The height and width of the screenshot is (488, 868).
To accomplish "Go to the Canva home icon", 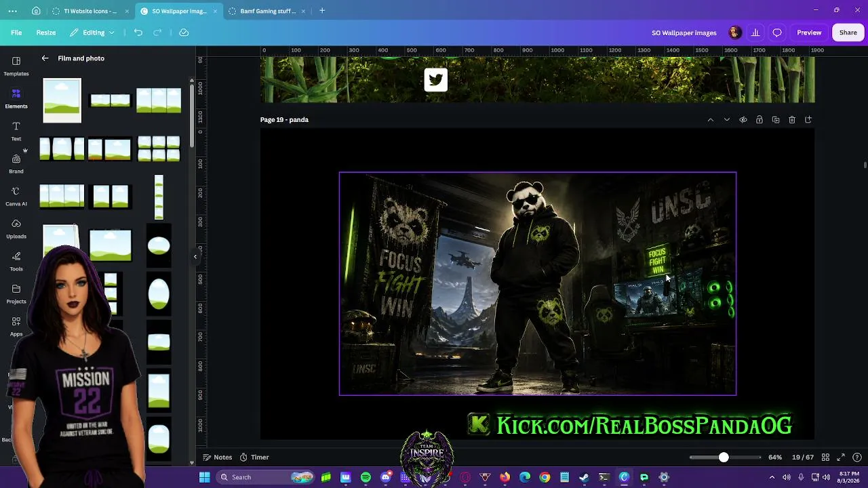I will (x=36, y=11).
